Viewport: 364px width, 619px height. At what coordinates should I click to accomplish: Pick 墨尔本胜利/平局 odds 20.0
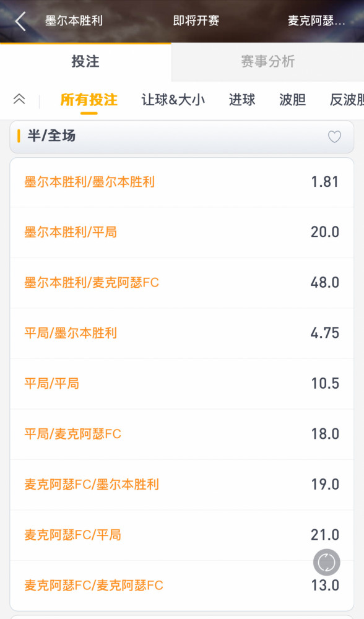(x=181, y=232)
